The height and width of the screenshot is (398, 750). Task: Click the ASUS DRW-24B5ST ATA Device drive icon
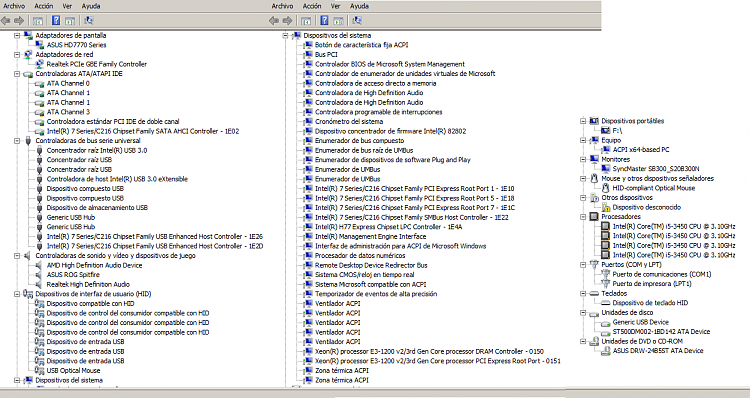click(606, 351)
